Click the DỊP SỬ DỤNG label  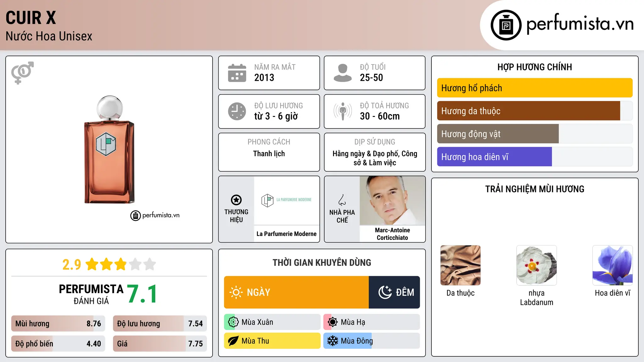375,142
